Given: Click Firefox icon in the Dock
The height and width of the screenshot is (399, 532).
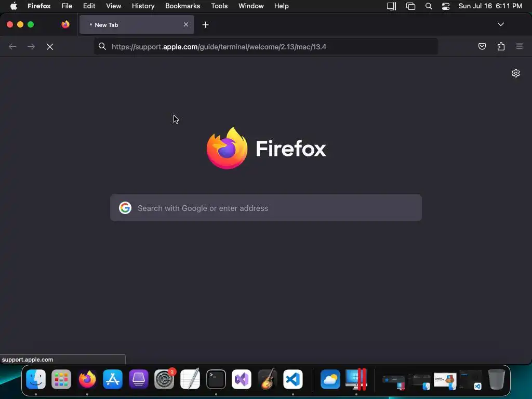Looking at the screenshot, I should click(x=87, y=379).
